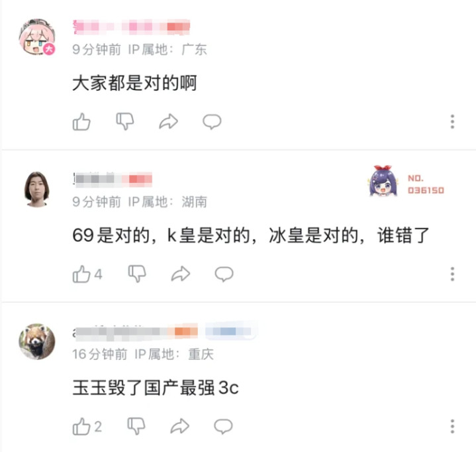Open the blurred pink username of first commenter

132,27
